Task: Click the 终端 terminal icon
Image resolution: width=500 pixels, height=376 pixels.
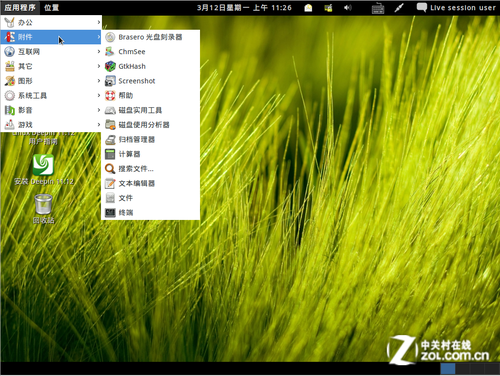Action: point(110,212)
